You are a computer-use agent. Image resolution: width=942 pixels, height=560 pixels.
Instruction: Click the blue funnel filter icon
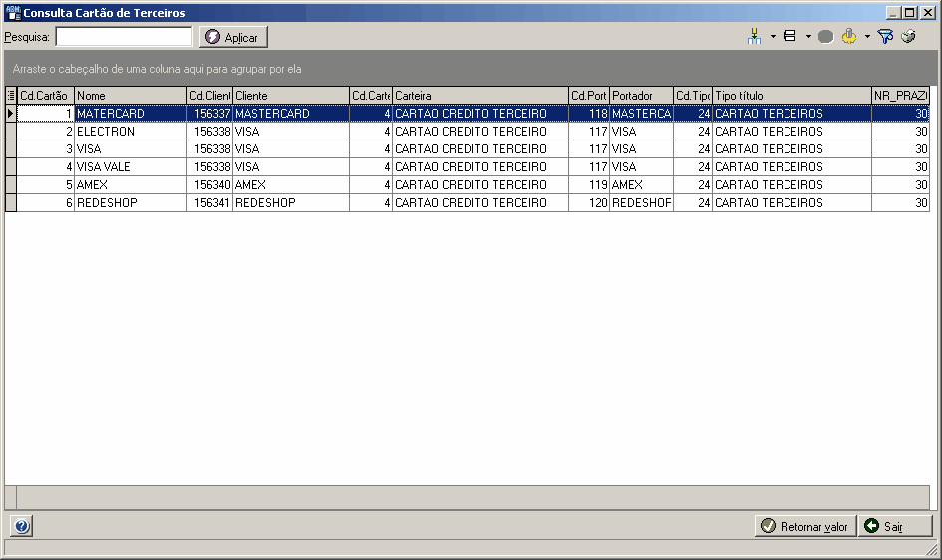pyautogui.click(x=885, y=37)
